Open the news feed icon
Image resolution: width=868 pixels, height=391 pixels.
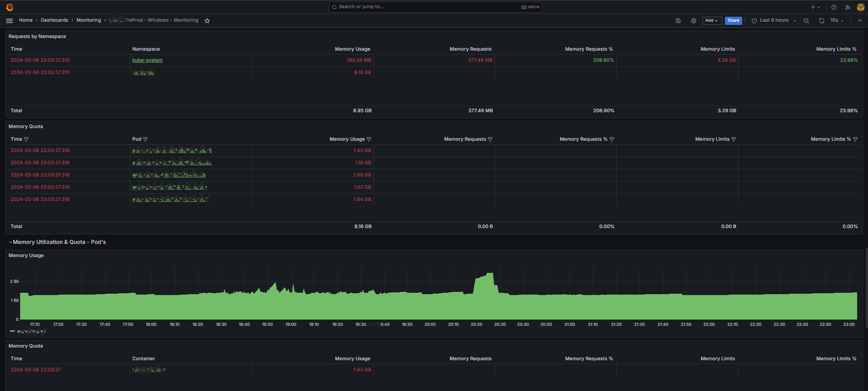(x=847, y=7)
